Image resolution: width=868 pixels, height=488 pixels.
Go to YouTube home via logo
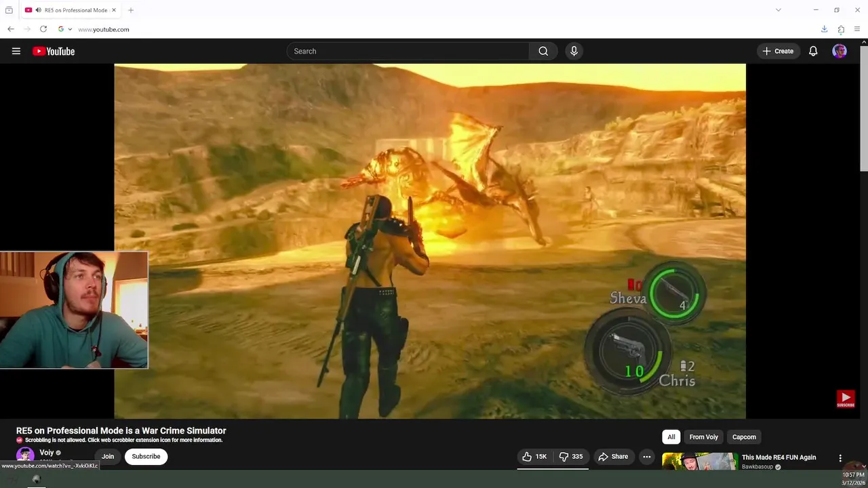click(54, 51)
